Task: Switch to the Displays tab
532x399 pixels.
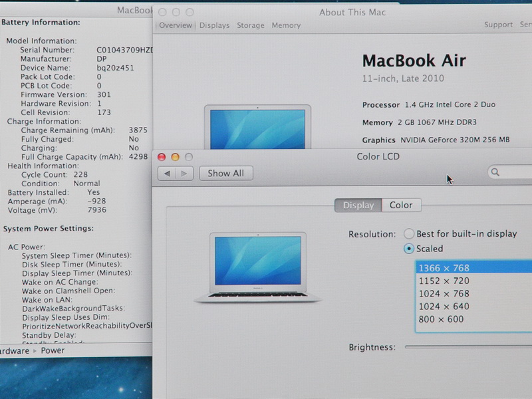Action: [214, 25]
